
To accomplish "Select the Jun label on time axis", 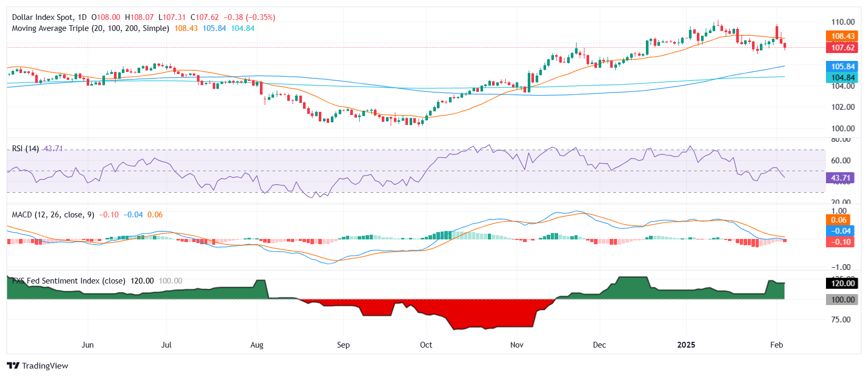I will point(88,345).
